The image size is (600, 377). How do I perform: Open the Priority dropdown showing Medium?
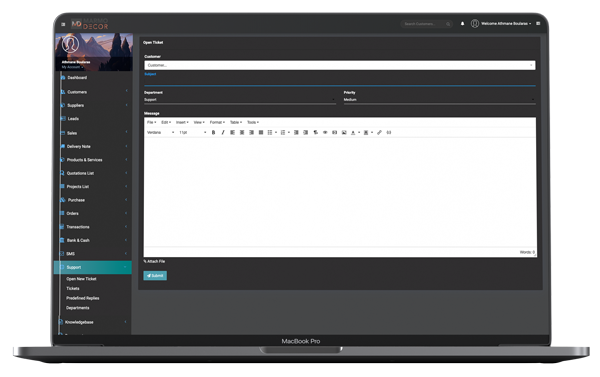pyautogui.click(x=439, y=100)
